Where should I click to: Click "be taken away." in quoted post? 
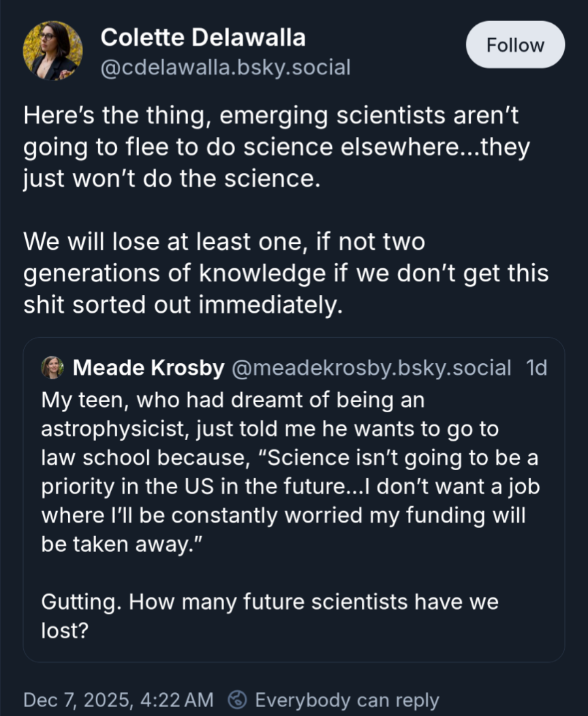113,543
